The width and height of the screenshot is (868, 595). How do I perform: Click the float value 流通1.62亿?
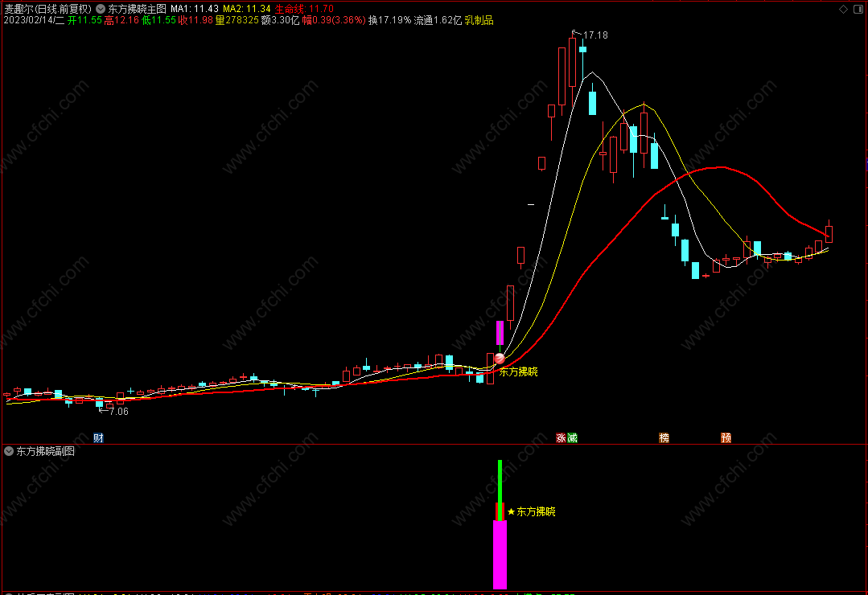[438, 20]
